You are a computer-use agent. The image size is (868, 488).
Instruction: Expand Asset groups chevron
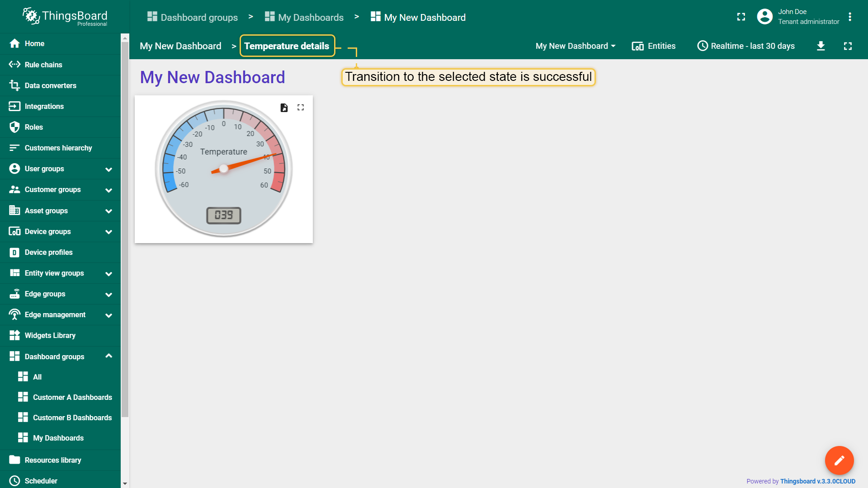[x=108, y=211]
